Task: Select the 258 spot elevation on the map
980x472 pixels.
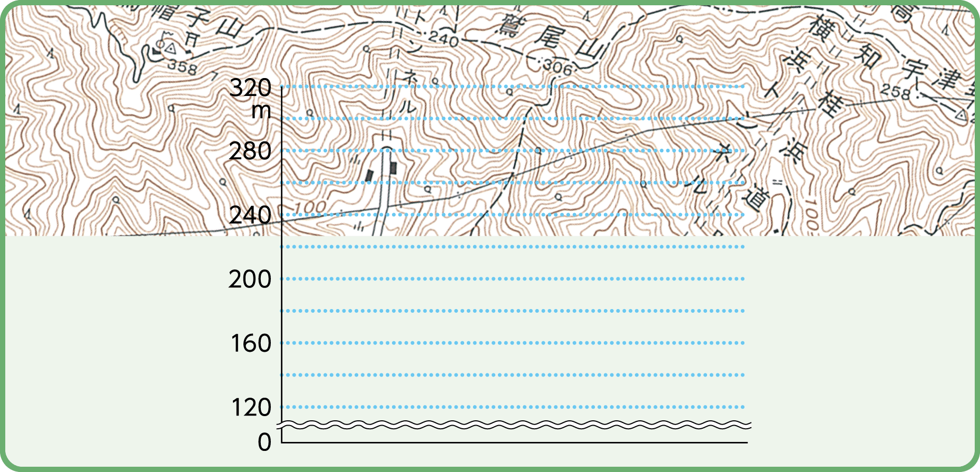Action: (895, 92)
